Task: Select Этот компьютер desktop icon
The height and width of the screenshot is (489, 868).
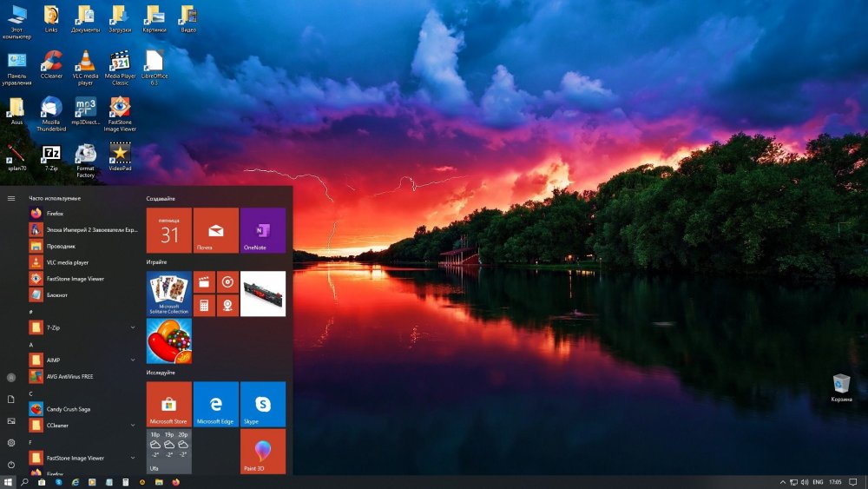Action: click(x=16, y=23)
